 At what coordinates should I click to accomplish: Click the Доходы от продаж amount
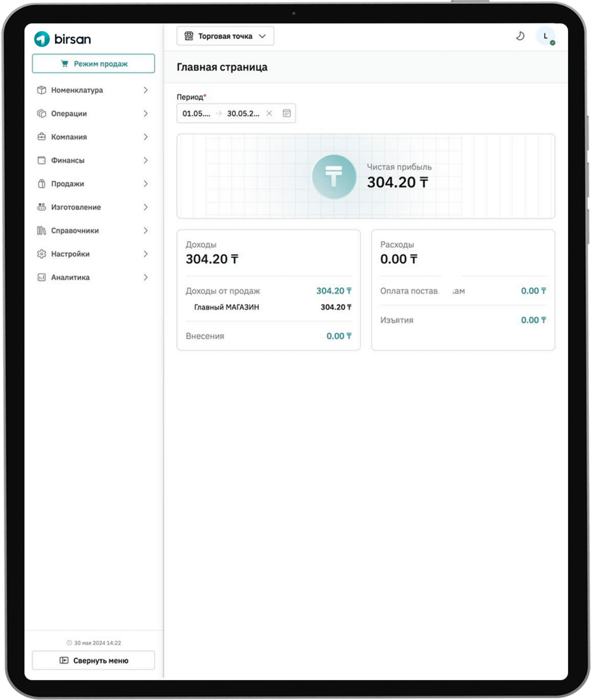click(333, 291)
